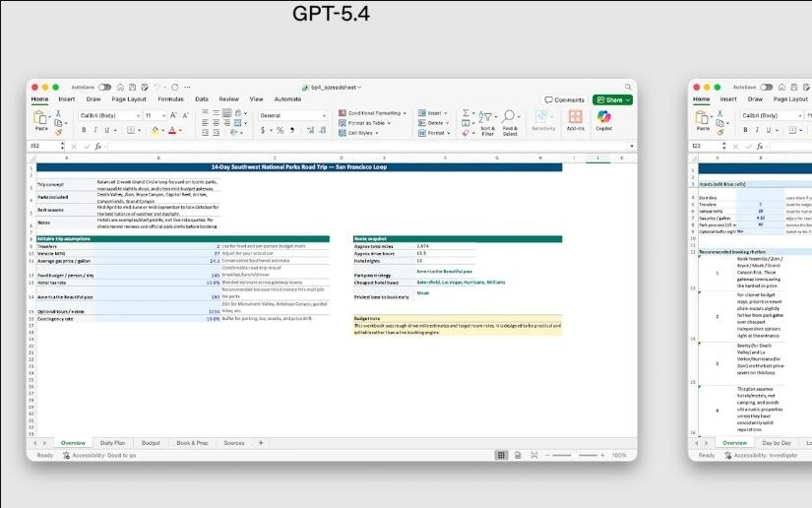Viewport: 812px width, 508px height.
Task: Click the Increase Decimal icon
Action: [311, 131]
